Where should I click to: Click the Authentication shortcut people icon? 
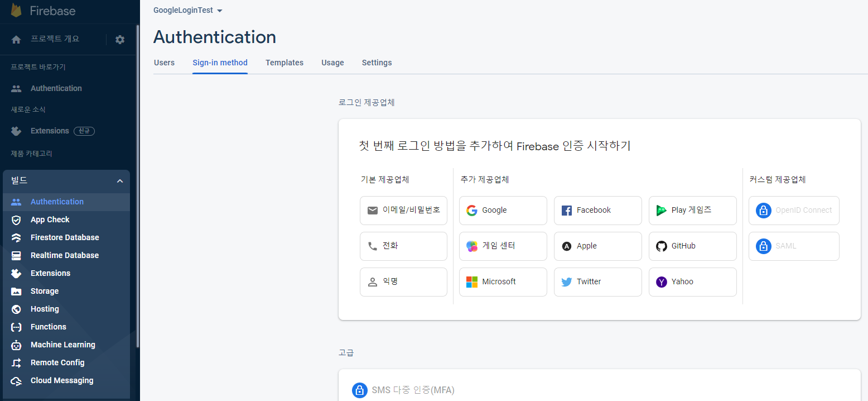(16, 88)
